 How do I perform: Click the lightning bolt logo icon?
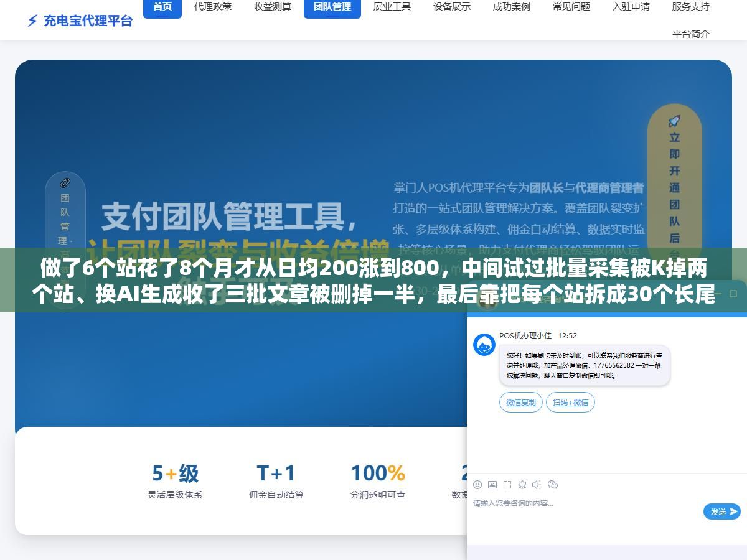point(32,21)
